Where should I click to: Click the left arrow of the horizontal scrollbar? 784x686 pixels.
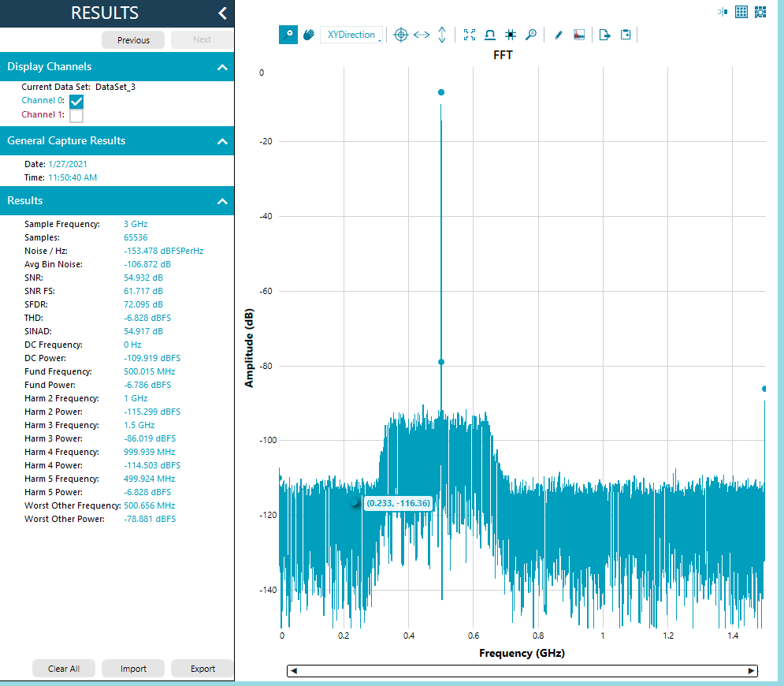click(294, 670)
